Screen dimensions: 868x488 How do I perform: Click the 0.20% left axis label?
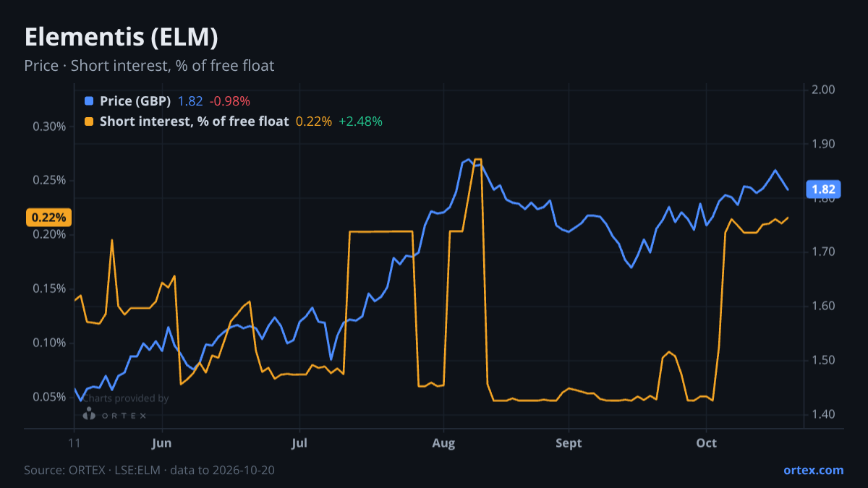(49, 235)
